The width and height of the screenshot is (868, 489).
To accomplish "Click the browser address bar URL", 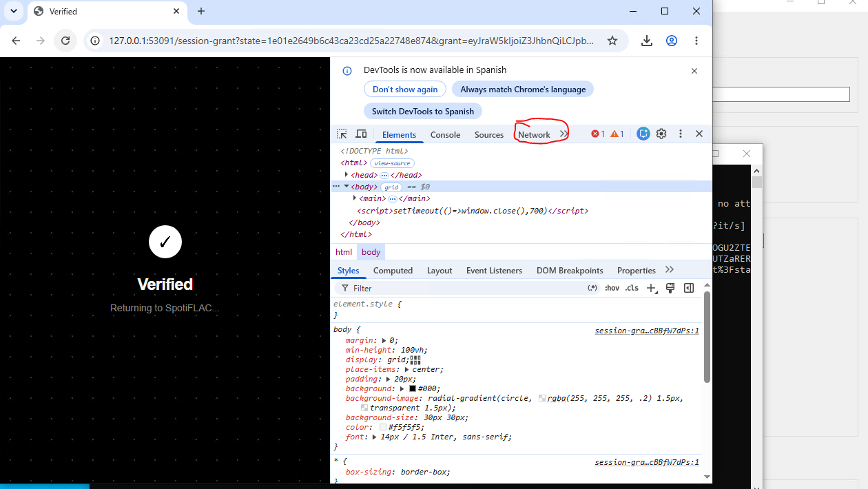I will (x=351, y=41).
